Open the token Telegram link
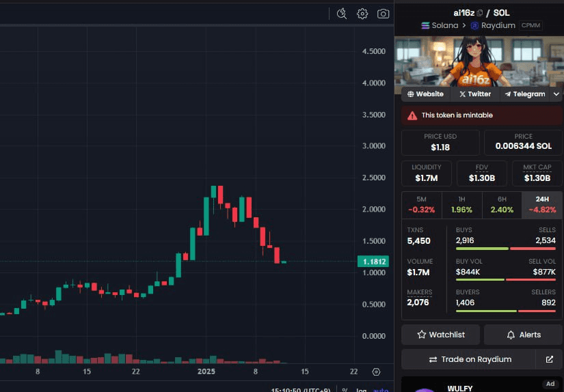 coord(525,94)
